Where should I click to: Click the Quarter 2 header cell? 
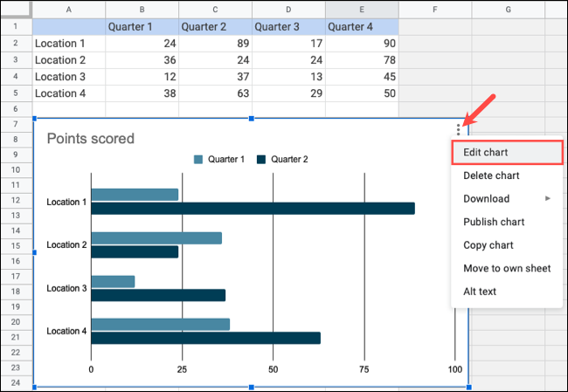point(215,27)
